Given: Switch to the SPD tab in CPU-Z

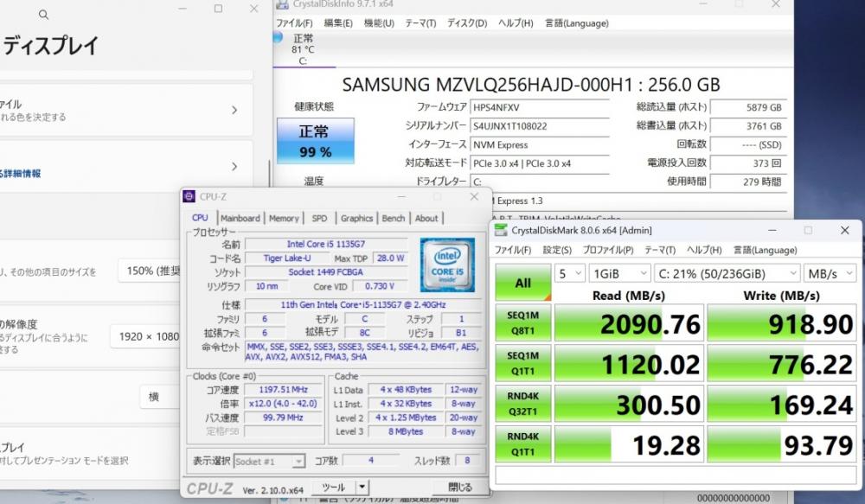Looking at the screenshot, I should 319,219.
